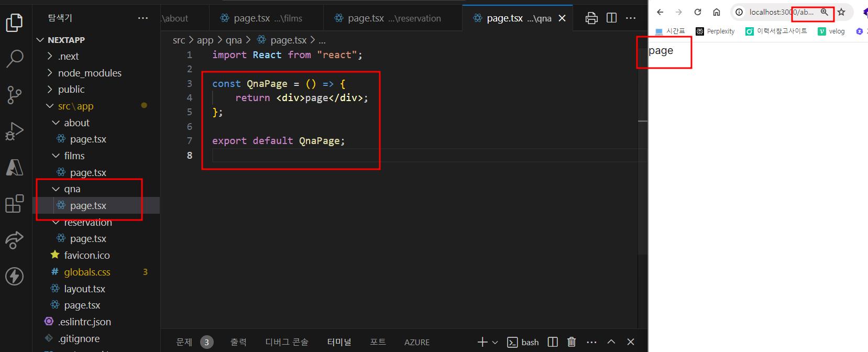This screenshot has height=352, width=868.
Task: Go to the browser home page
Action: (717, 12)
